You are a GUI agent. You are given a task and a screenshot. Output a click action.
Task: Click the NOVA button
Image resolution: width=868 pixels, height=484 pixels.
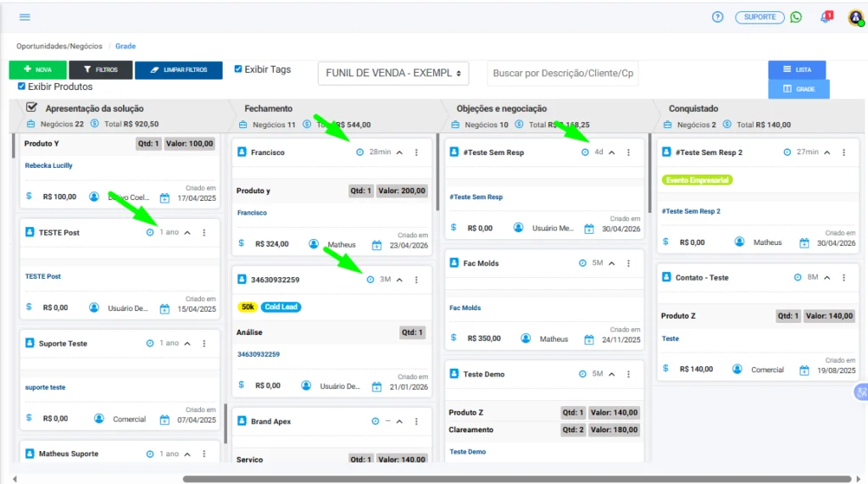37,70
